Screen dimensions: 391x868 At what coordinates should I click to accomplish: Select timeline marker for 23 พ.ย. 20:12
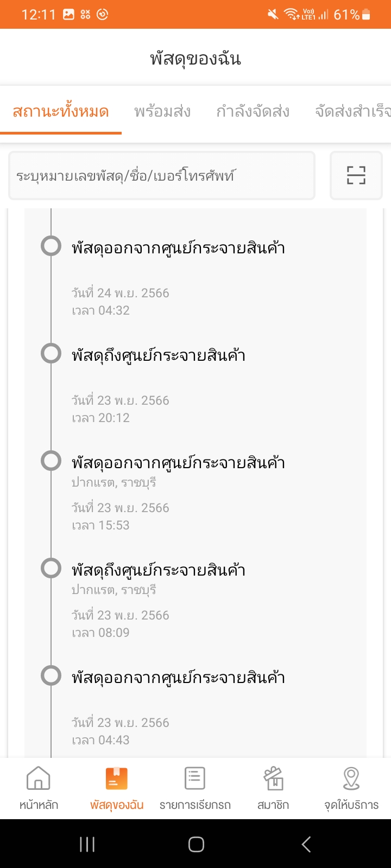[51, 353]
